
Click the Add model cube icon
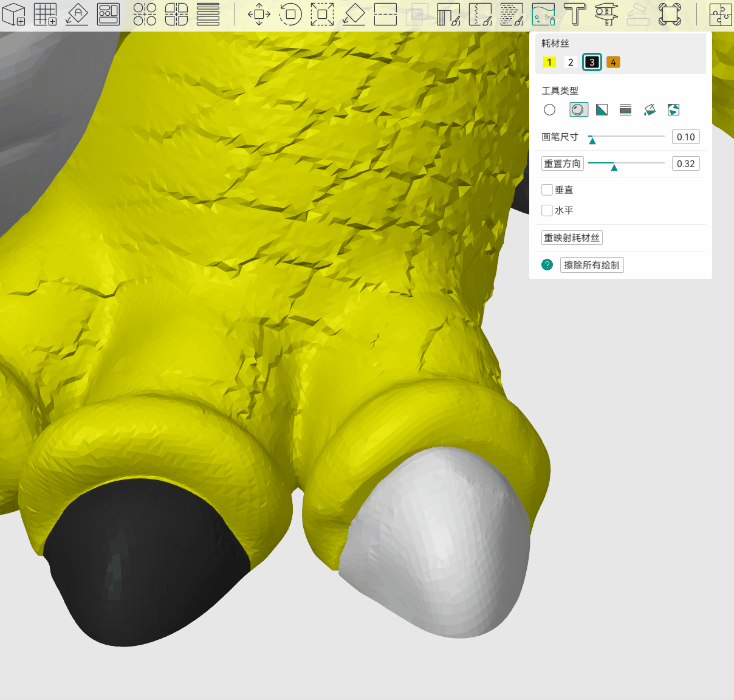14,14
